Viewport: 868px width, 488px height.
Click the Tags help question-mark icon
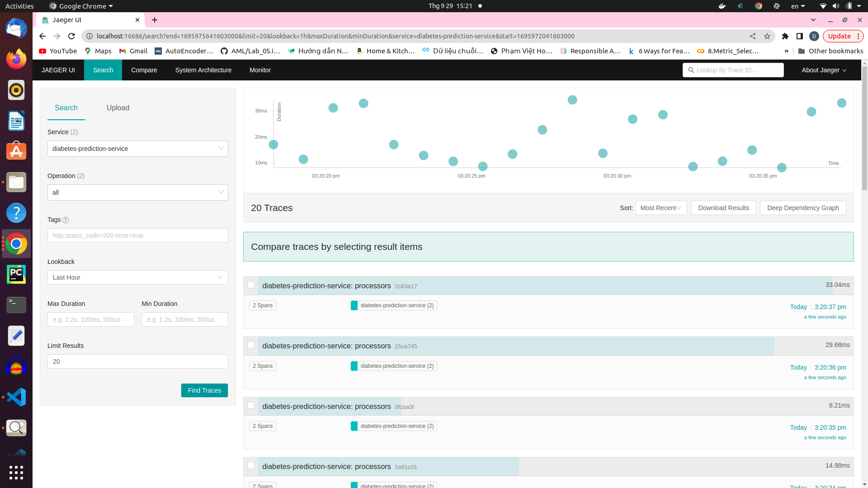tap(66, 220)
